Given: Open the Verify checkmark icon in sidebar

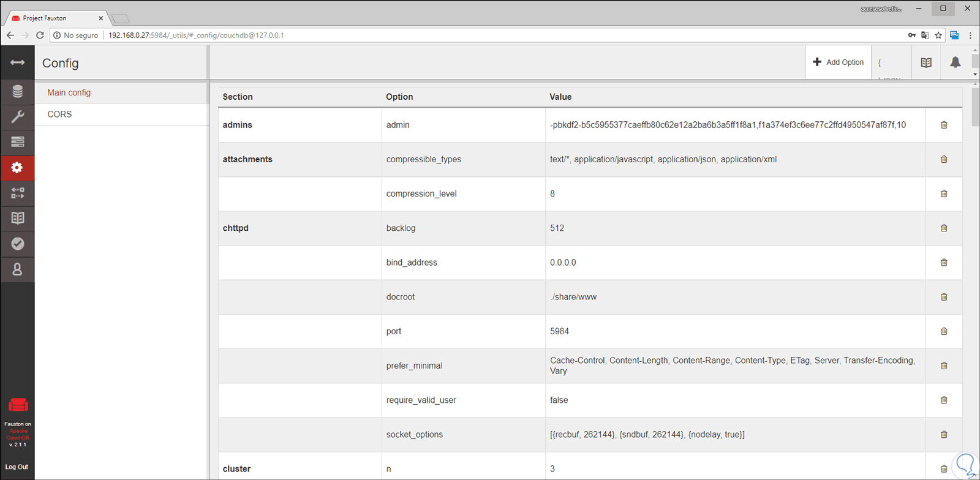Looking at the screenshot, I should tap(17, 244).
